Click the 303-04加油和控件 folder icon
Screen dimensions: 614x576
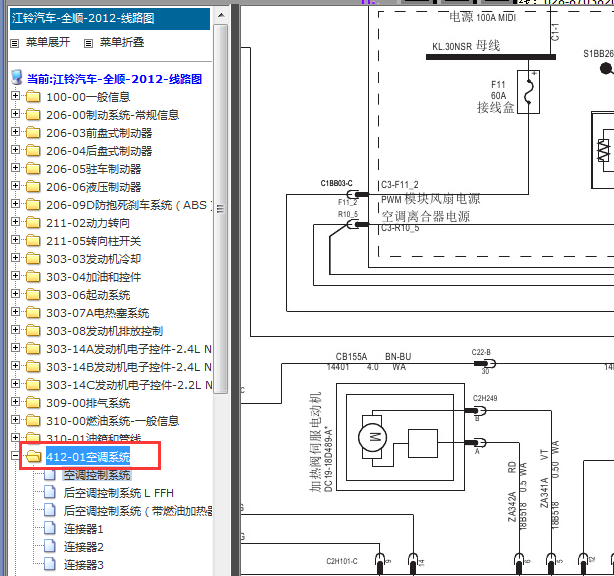pos(33,277)
